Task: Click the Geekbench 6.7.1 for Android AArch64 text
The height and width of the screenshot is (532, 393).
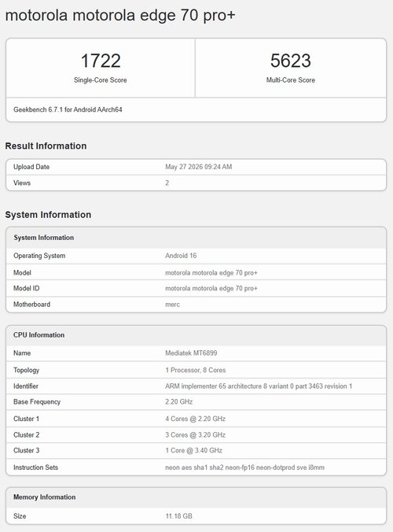Action: [x=68, y=109]
